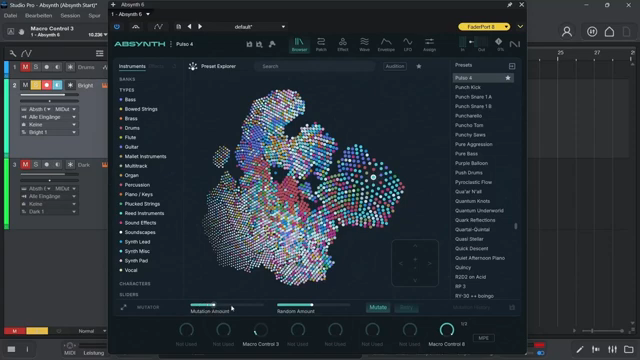Screen dimensions: 640x360
Task: Open the Effect view icon
Action: point(343,44)
